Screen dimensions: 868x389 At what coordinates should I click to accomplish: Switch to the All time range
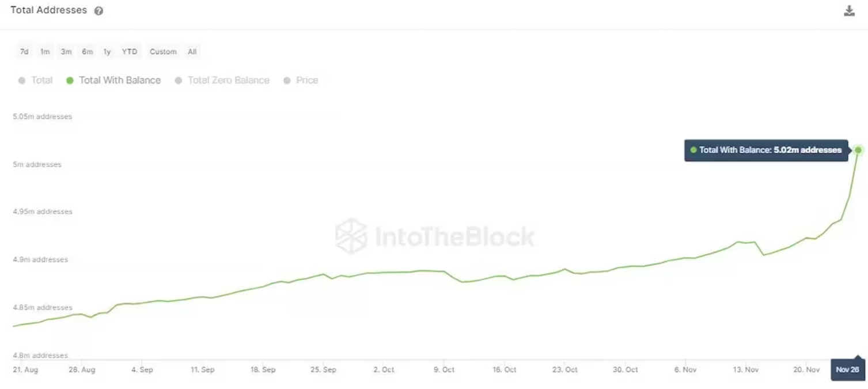click(192, 51)
